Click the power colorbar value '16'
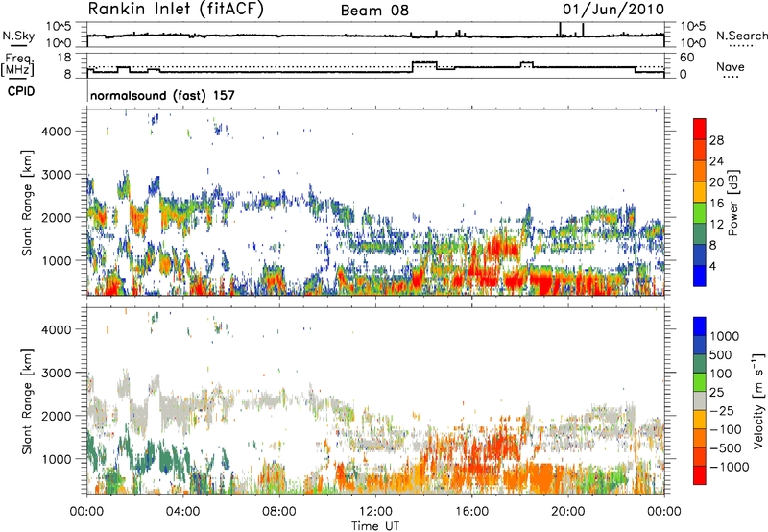The height and width of the screenshot is (532, 768). tap(716, 204)
